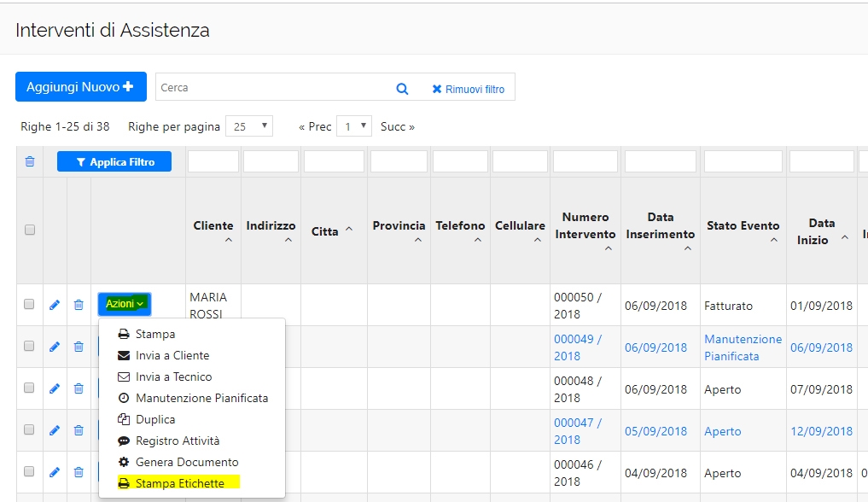Delete intervention 000050 / 2018 with trash icon
This screenshot has width=868, height=502.
79,305
